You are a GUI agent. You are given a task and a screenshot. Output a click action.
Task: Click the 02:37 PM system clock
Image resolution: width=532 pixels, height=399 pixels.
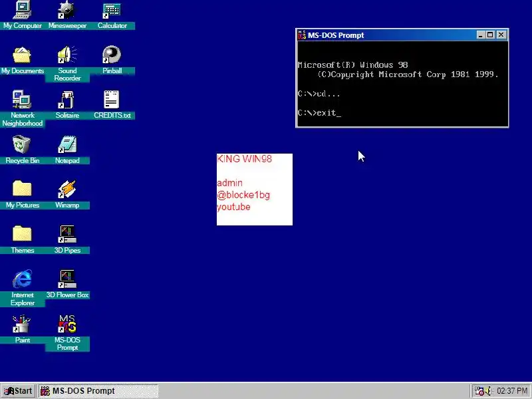click(x=511, y=391)
